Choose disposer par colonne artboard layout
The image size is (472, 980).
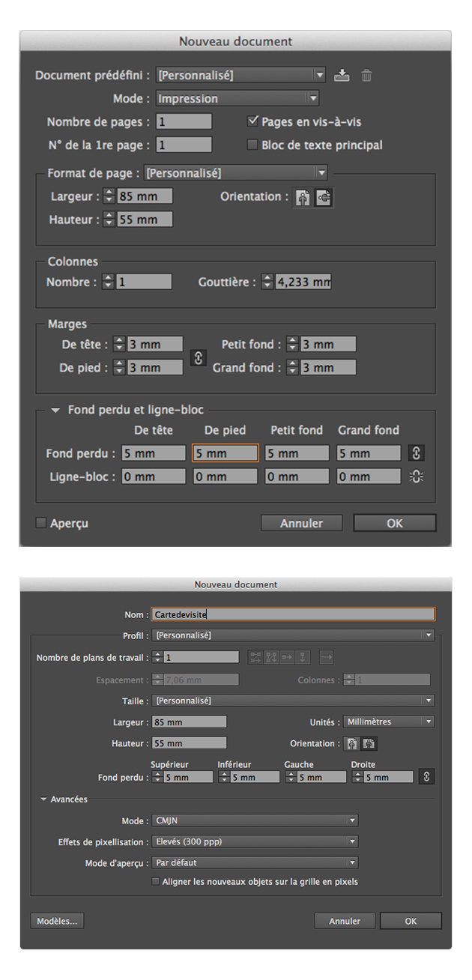click(302, 657)
